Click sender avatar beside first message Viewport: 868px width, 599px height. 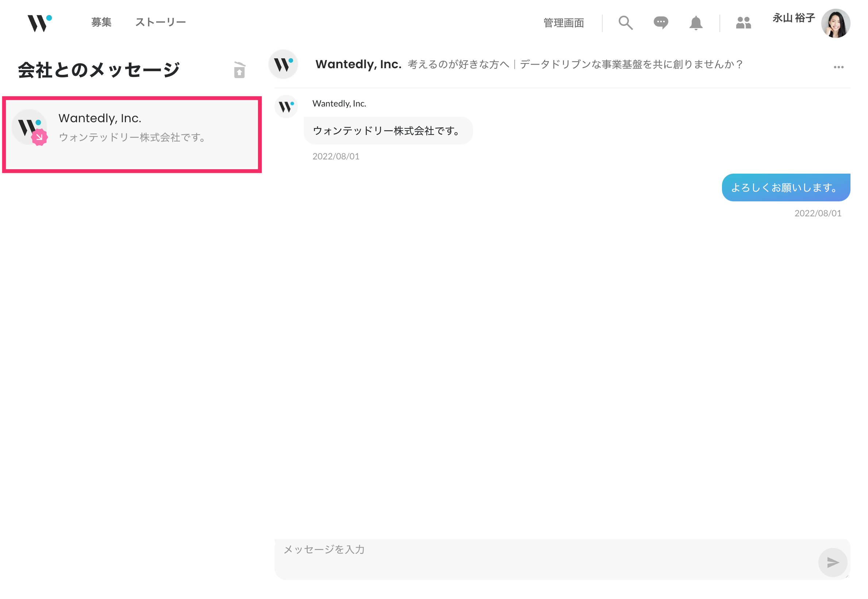pyautogui.click(x=286, y=107)
